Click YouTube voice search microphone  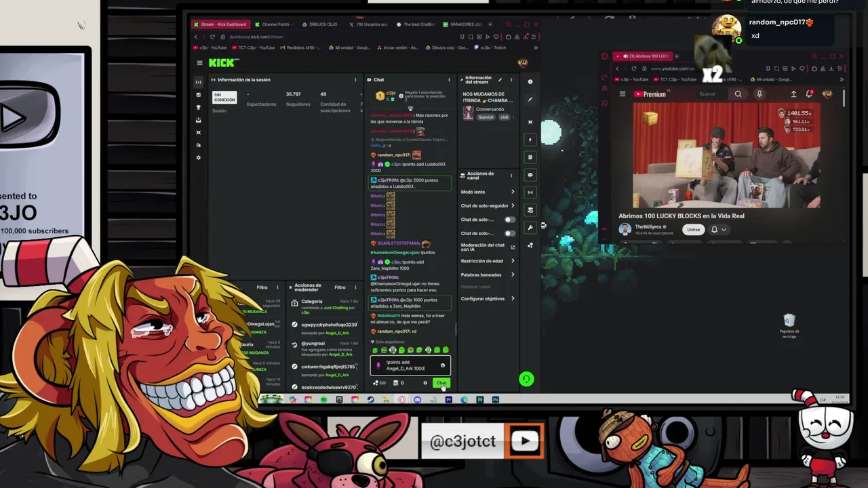tap(759, 94)
